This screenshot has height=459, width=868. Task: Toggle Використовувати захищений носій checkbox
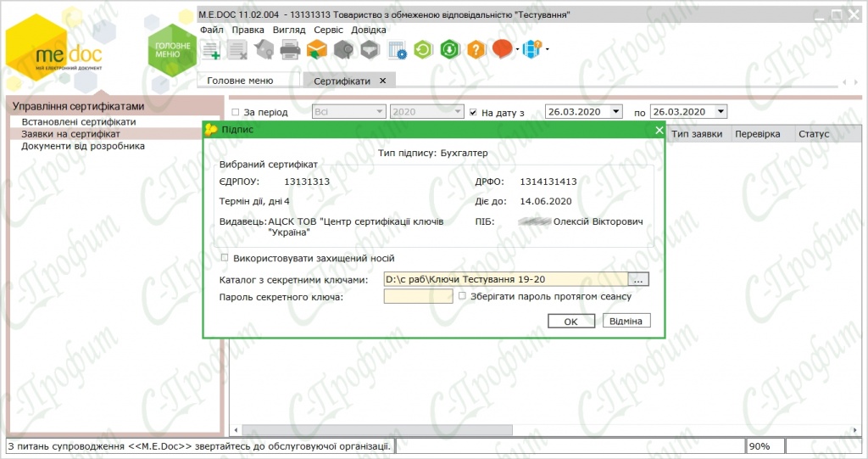[224, 258]
